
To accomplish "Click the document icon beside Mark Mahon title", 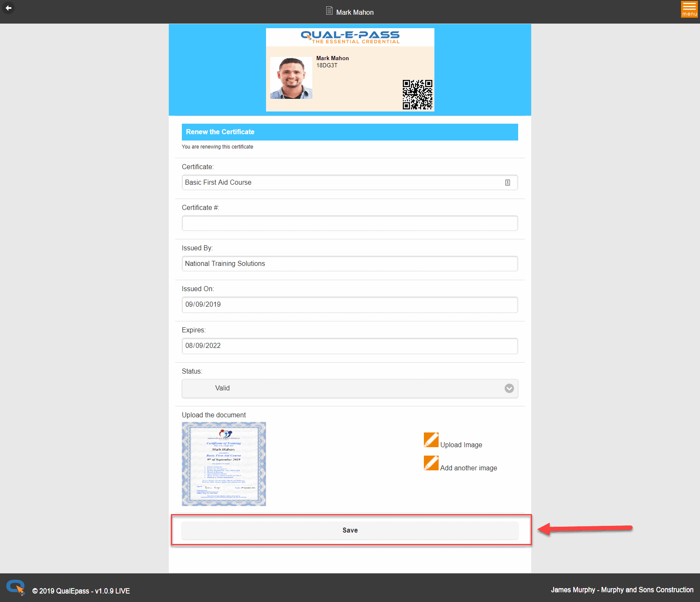I will (329, 11).
